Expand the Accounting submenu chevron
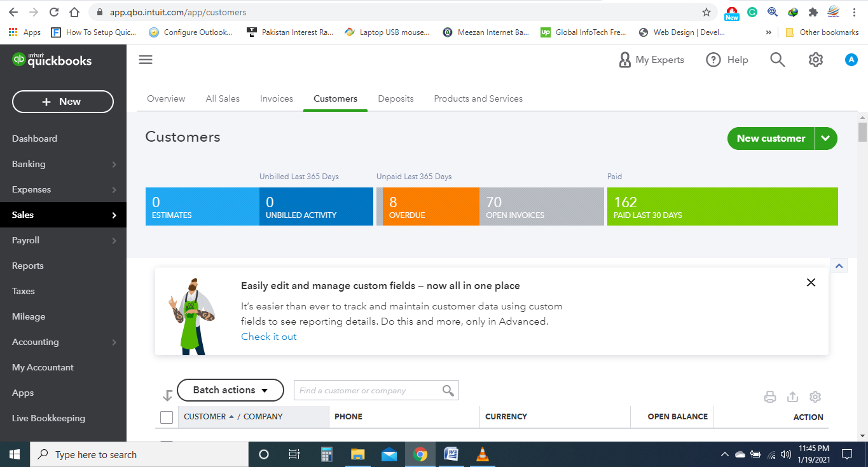Image resolution: width=868 pixels, height=467 pixels. pyautogui.click(x=114, y=342)
